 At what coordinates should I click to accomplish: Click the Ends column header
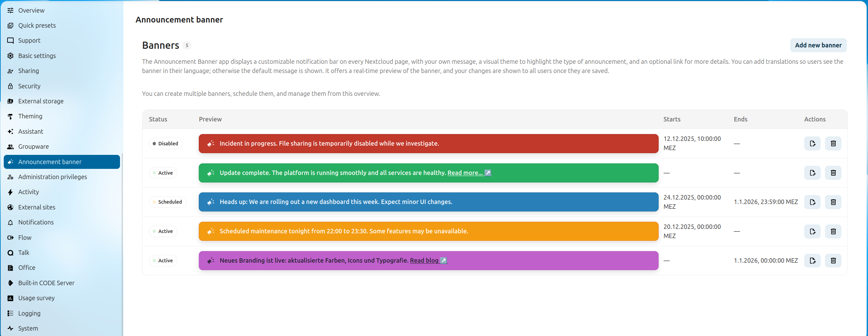click(740, 119)
